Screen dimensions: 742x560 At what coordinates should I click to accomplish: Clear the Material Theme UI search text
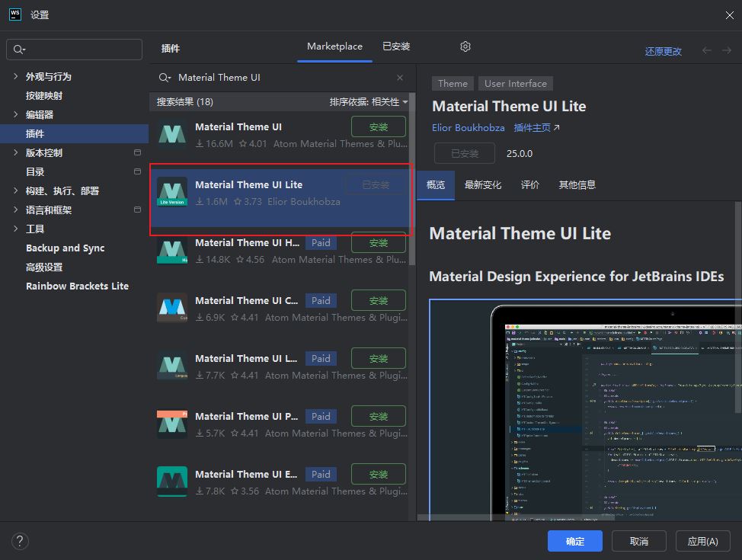(x=400, y=78)
